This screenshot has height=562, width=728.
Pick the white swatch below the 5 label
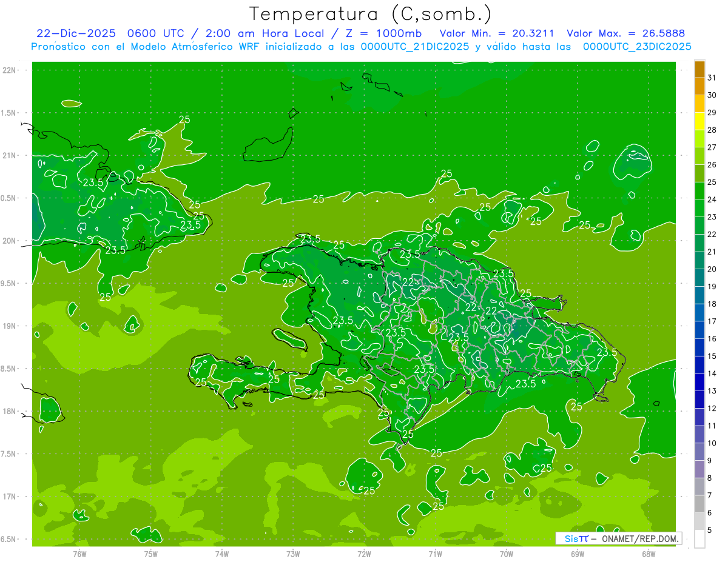click(x=699, y=538)
